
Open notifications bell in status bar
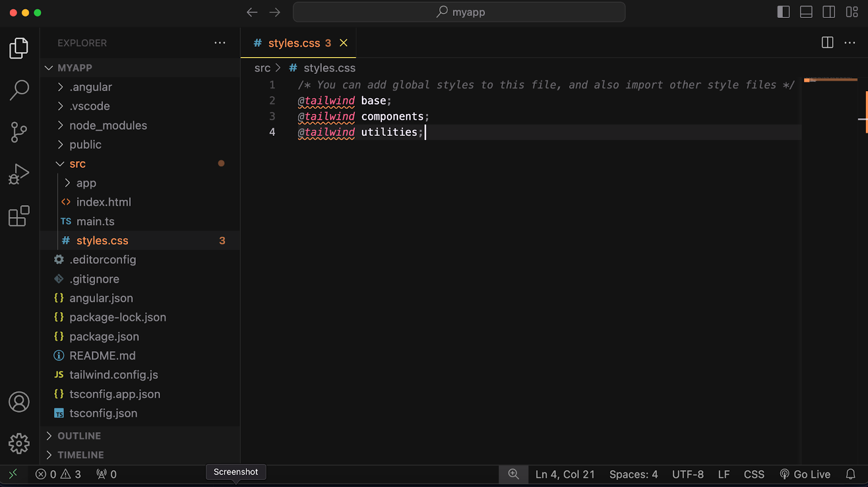[851, 474]
